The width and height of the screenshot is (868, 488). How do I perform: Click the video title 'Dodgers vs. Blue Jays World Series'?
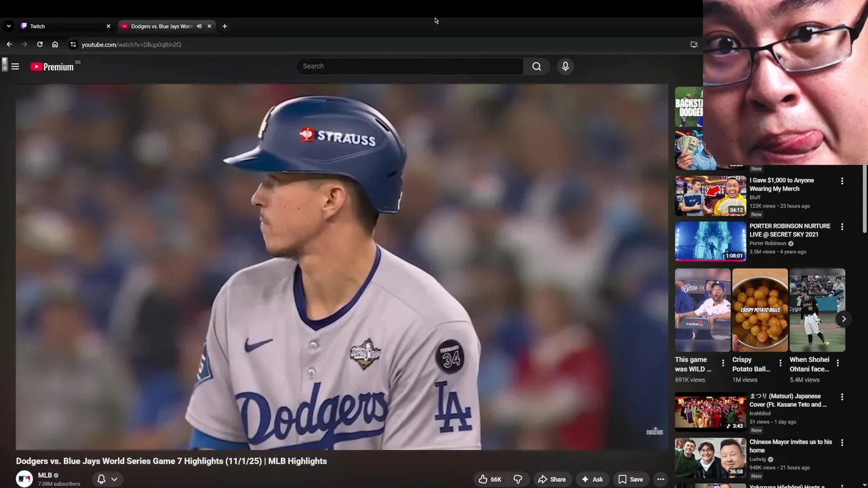click(172, 461)
